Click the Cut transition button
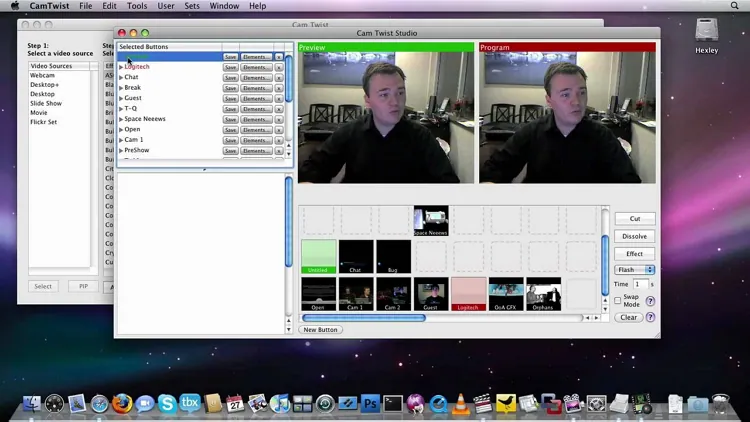Image resolution: width=750 pixels, height=422 pixels. [x=635, y=219]
